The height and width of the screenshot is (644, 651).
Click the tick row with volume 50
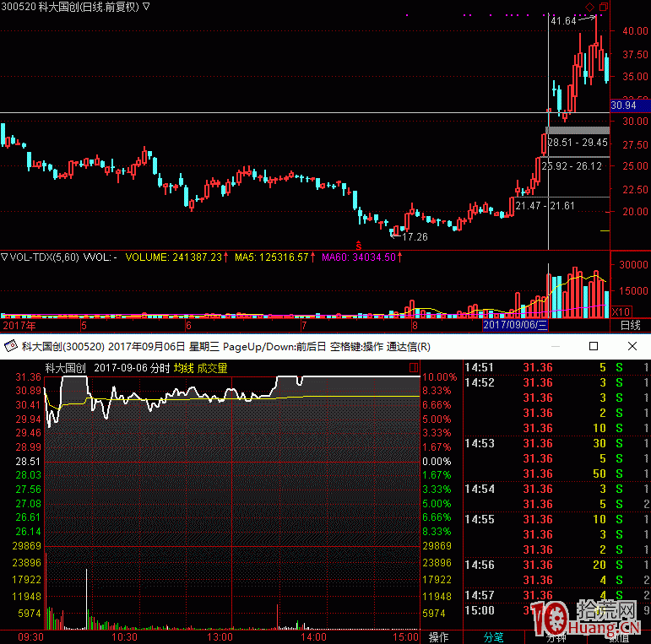click(556, 474)
